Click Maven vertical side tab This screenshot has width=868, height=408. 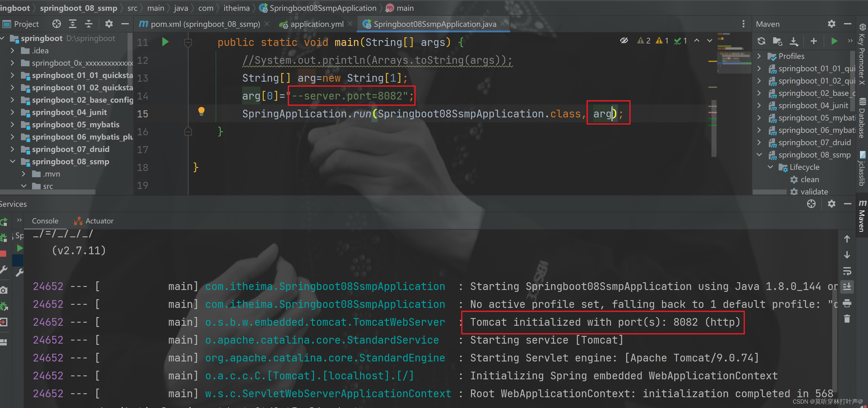point(862,216)
